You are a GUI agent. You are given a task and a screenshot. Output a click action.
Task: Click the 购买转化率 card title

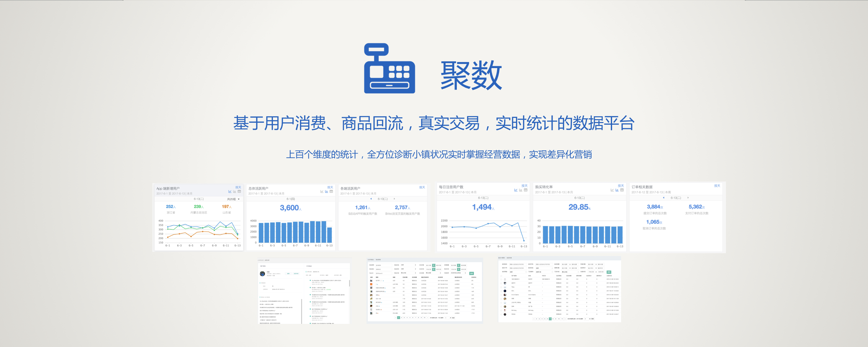click(544, 187)
